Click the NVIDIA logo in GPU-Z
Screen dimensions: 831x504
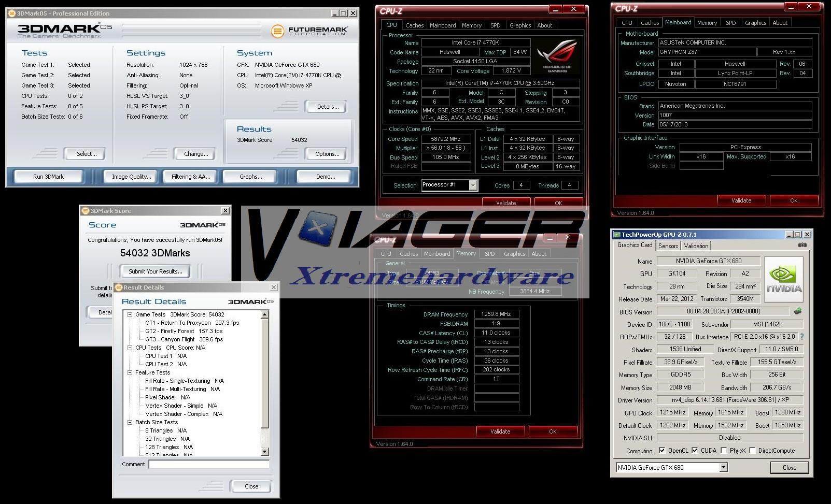coord(784,280)
